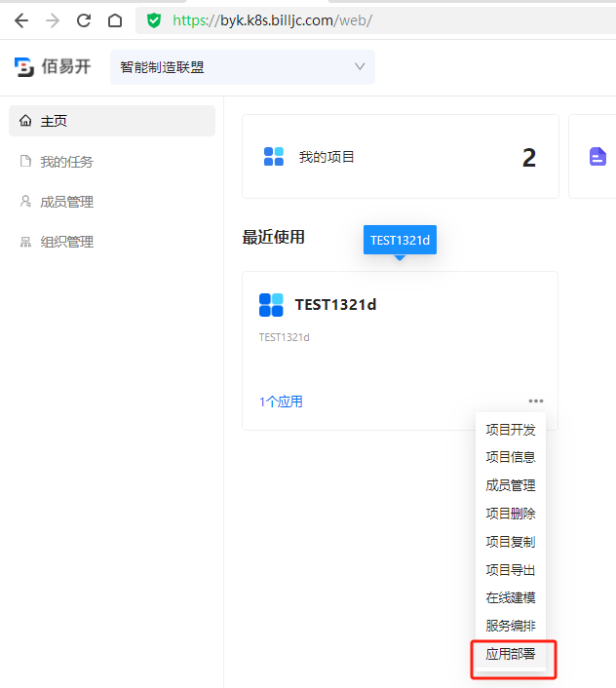
Task: Click the TEST1321d project icon
Action: coord(271,305)
